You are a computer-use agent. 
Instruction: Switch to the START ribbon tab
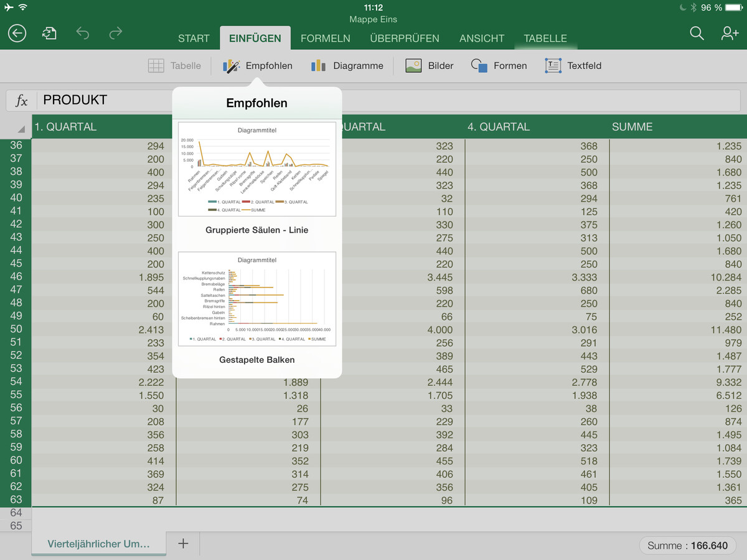pyautogui.click(x=194, y=38)
